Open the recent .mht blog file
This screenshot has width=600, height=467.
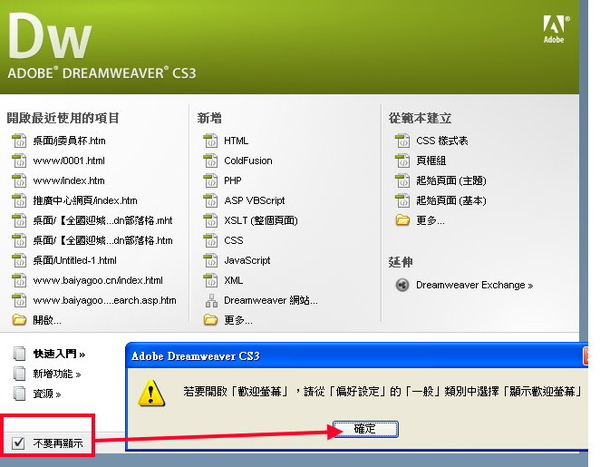(103, 220)
